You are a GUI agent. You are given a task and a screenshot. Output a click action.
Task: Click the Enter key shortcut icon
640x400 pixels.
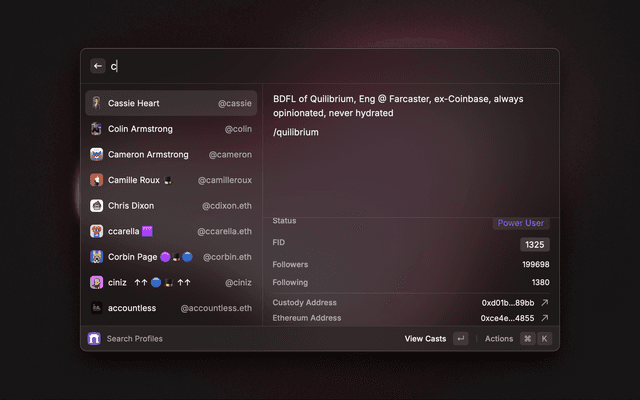point(460,339)
